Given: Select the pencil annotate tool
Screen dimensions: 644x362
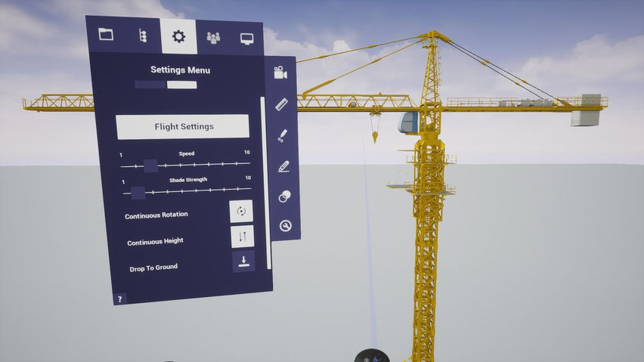Looking at the screenshot, I should tap(283, 166).
